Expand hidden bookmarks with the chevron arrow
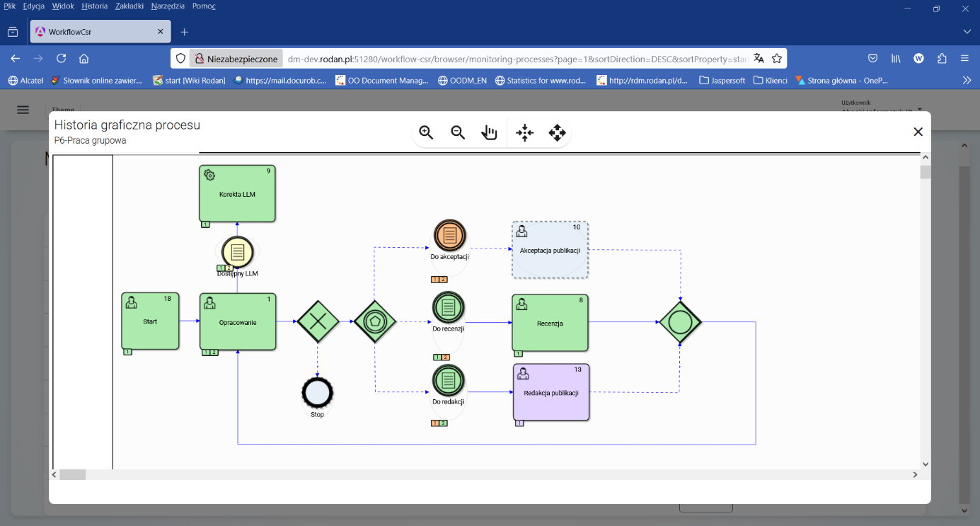This screenshot has width=980, height=526. (967, 80)
